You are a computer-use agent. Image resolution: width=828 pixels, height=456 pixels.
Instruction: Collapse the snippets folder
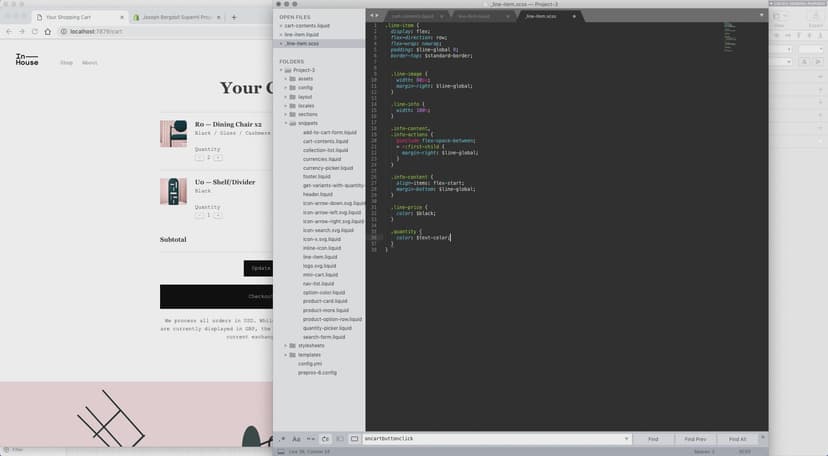(287, 123)
